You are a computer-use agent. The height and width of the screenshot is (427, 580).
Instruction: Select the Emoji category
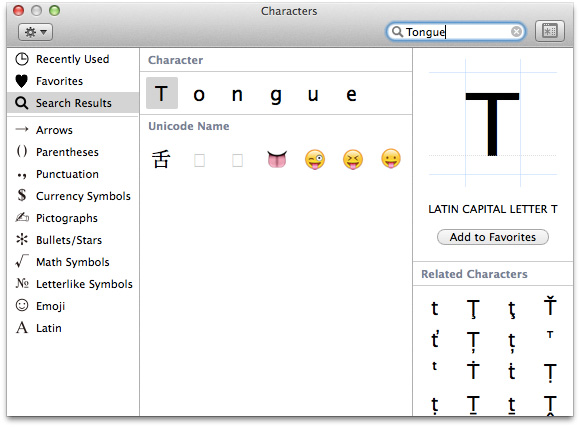tap(72, 306)
